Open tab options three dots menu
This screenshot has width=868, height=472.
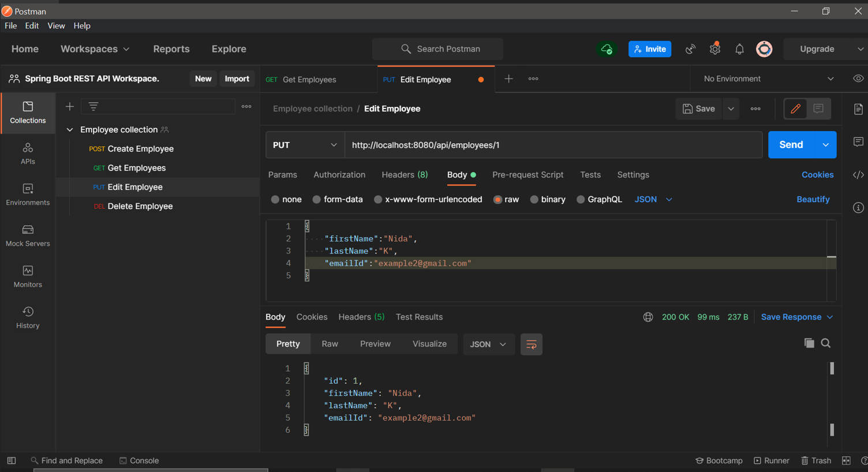pos(533,79)
